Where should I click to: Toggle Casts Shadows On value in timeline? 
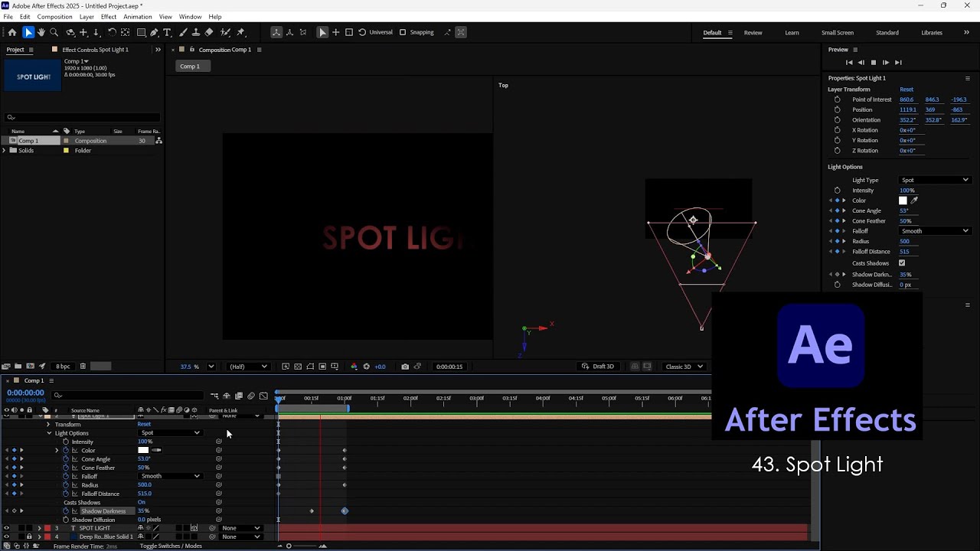click(142, 503)
